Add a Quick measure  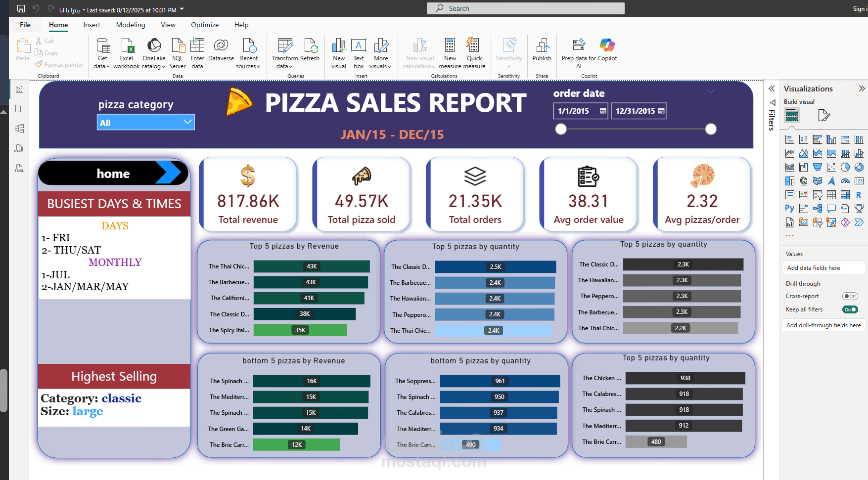(x=474, y=53)
